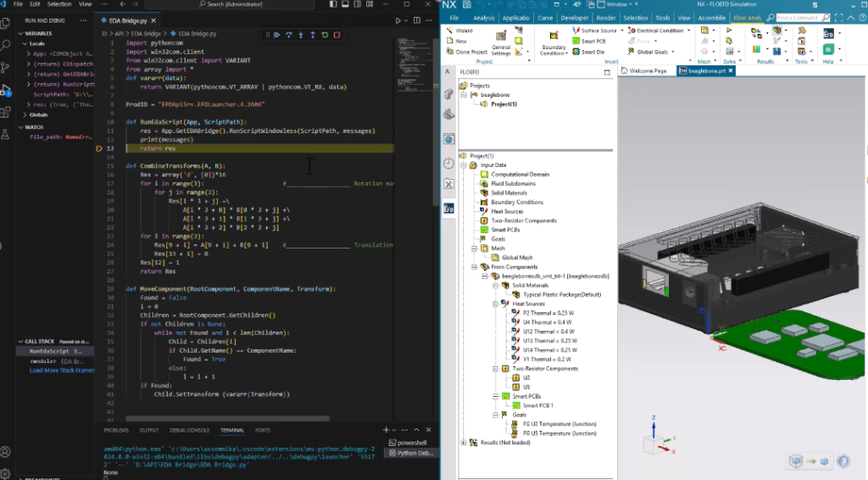The height and width of the screenshot is (480, 868).
Task: Split the VS Code editor right
Action: [417, 20]
